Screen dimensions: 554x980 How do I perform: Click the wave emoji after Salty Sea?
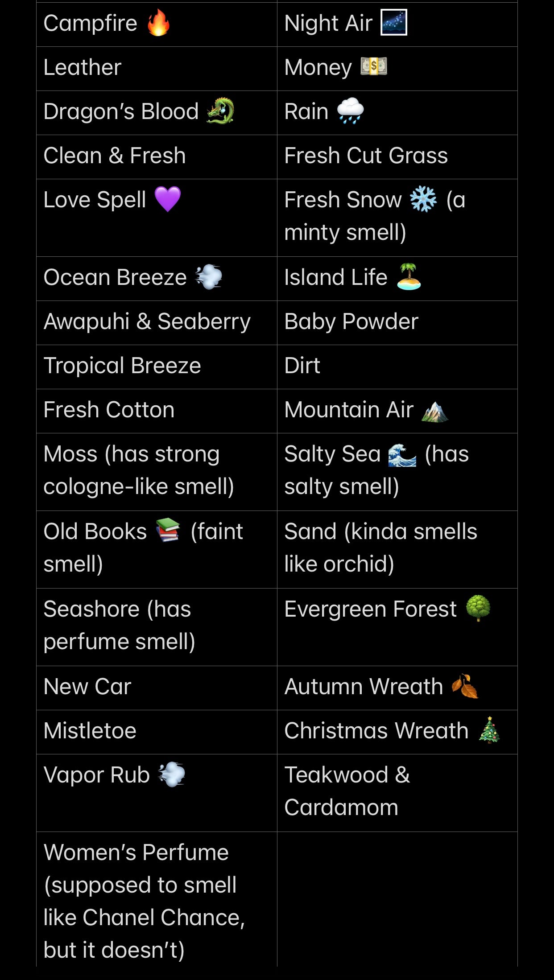(x=402, y=454)
